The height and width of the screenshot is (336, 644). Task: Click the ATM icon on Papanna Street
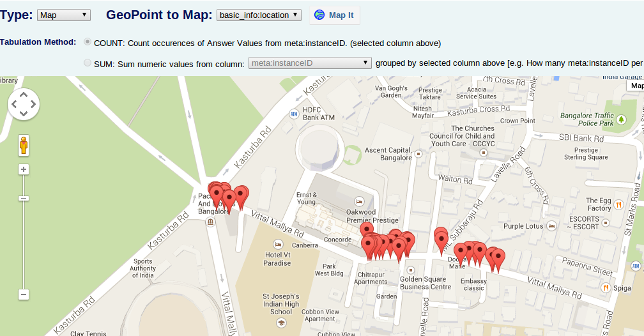point(636,266)
